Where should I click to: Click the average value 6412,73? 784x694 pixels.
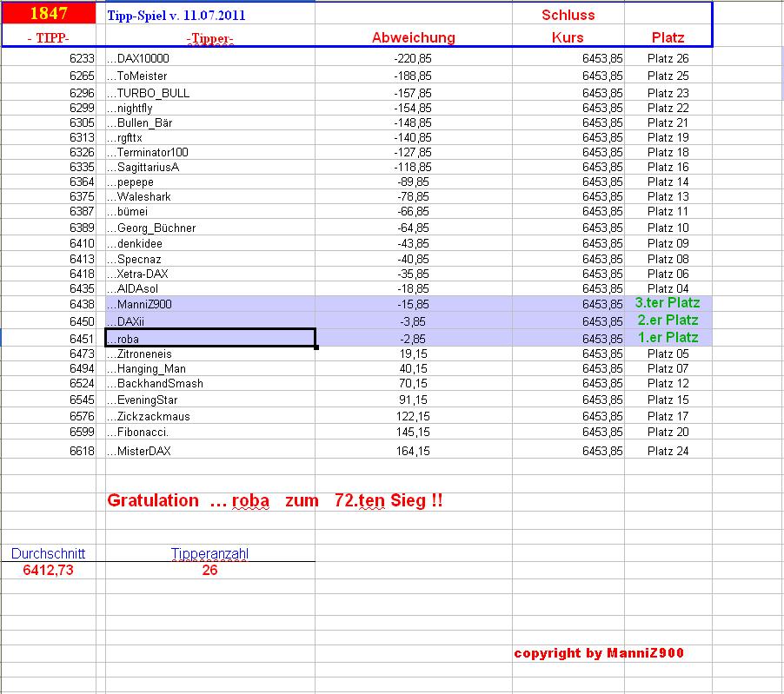point(48,570)
